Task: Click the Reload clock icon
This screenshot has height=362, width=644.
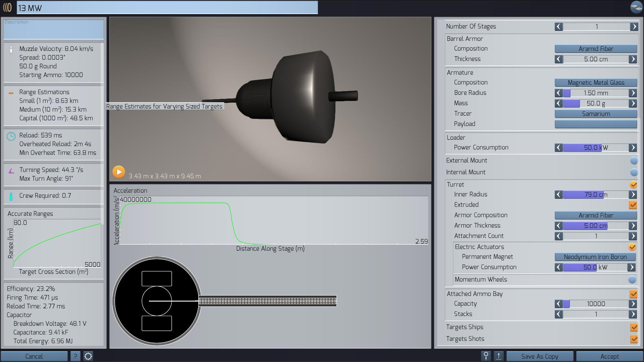Action: pos(11,136)
